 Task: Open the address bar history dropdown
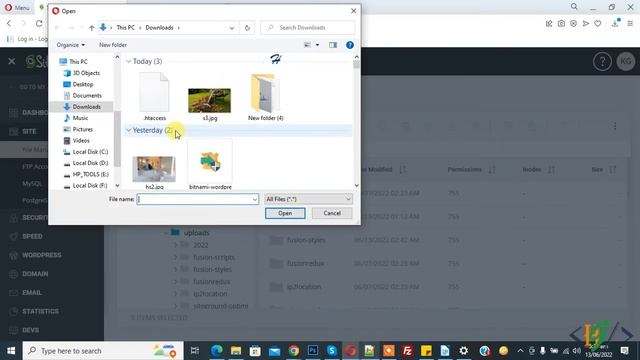[231, 28]
